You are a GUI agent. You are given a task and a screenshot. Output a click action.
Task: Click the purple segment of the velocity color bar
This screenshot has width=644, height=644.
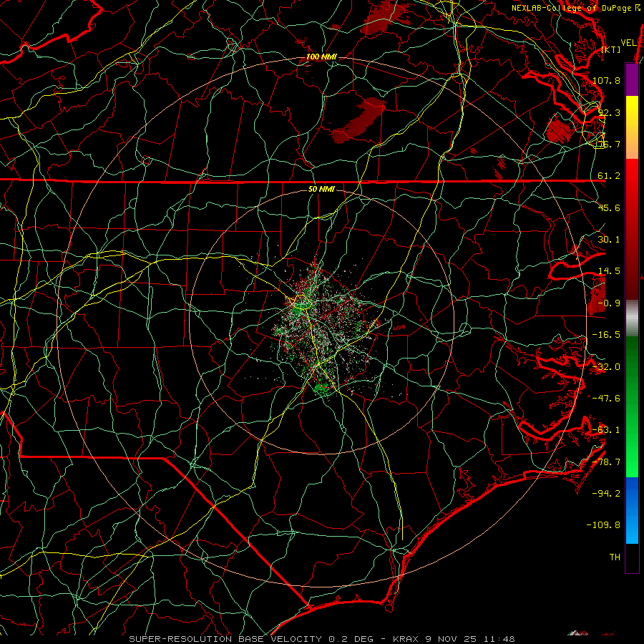(x=632, y=79)
